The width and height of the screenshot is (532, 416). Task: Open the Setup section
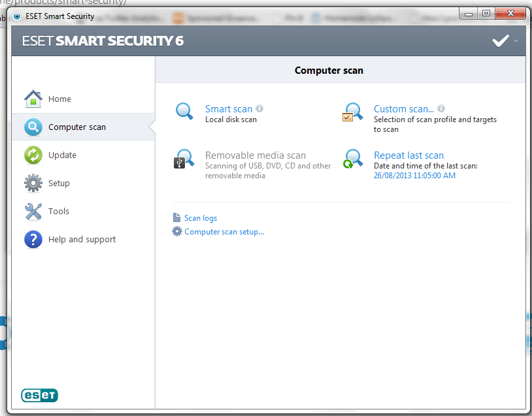[59, 184]
